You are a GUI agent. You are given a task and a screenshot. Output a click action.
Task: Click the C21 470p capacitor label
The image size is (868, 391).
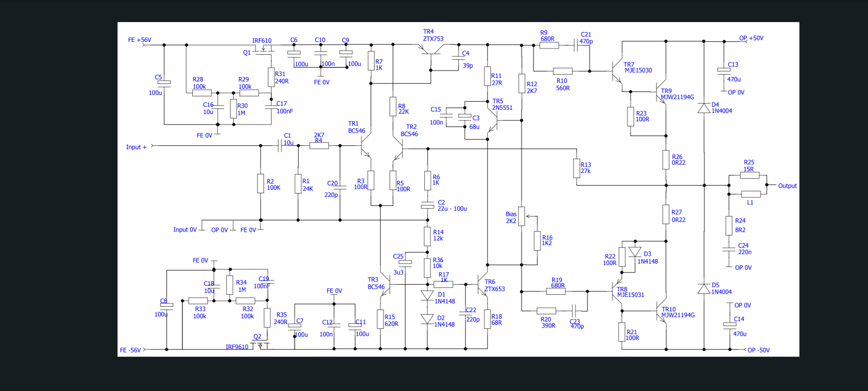pyautogui.click(x=586, y=38)
